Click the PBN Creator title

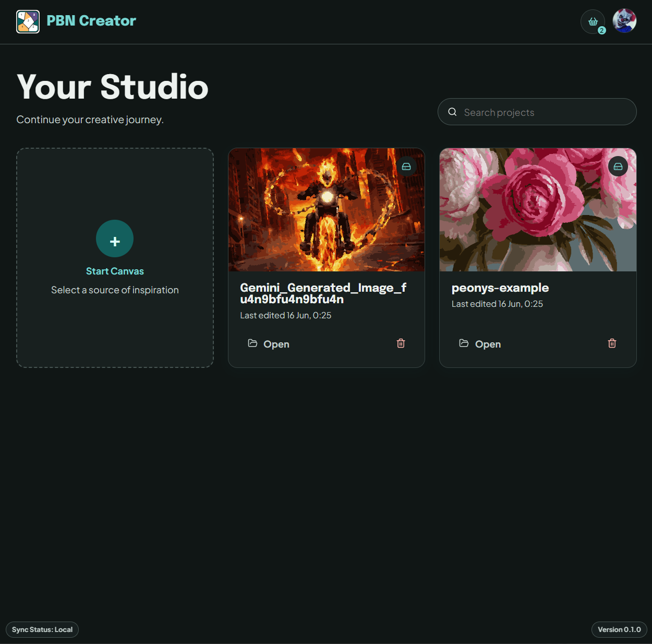point(91,21)
